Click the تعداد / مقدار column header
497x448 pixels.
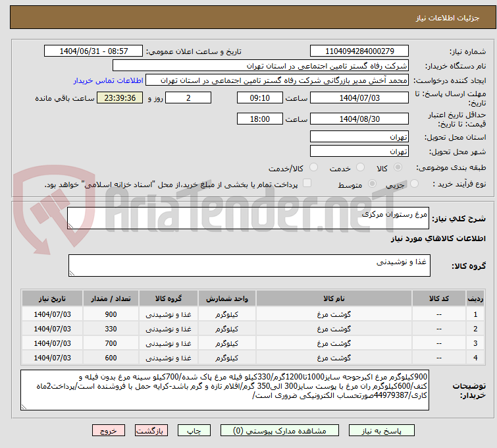(x=111, y=298)
